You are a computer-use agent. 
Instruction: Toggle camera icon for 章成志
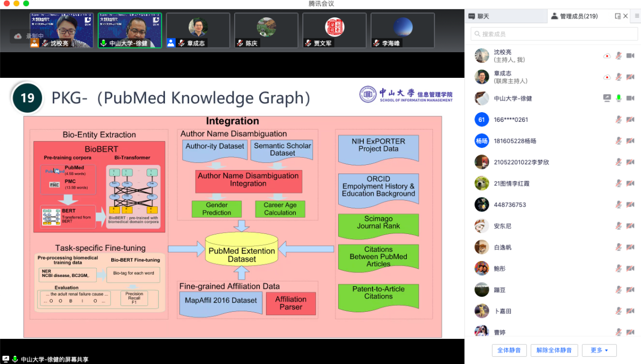630,77
